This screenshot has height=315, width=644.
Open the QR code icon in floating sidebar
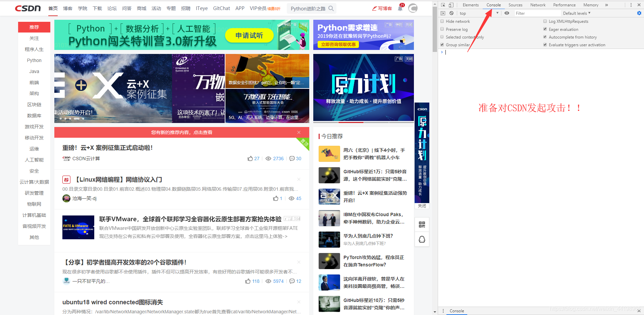(422, 225)
